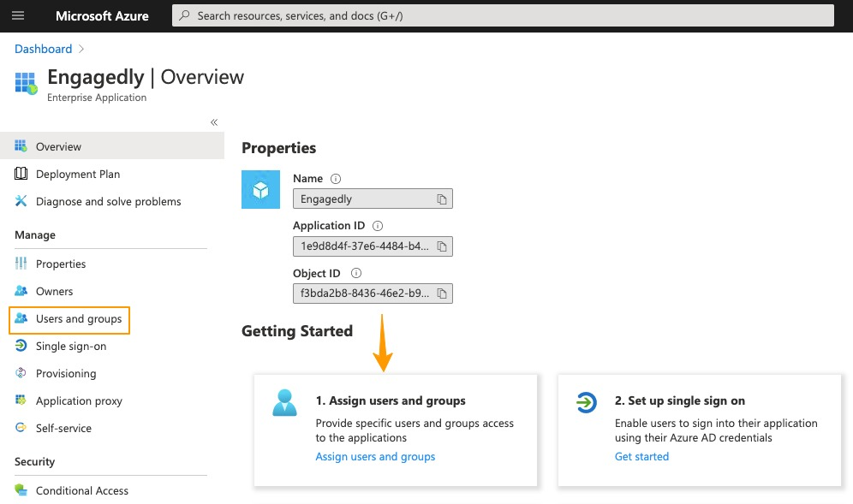Focus the Search resources, services, and docs box
853x504 pixels.
coord(503,15)
